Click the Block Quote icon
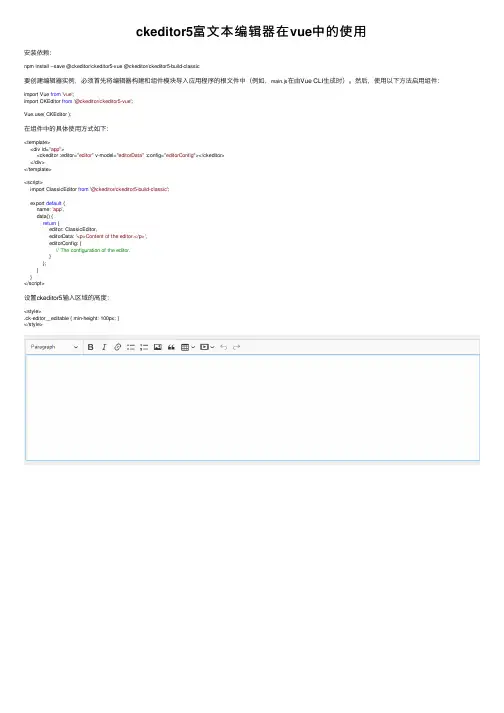Screen dimensions: 504x713 tap(171, 347)
